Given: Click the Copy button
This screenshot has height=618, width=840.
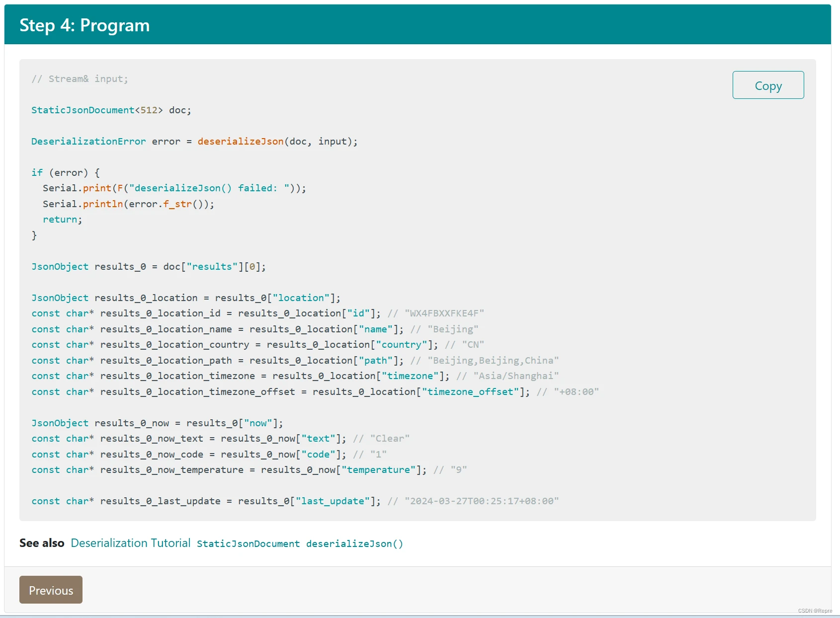Looking at the screenshot, I should click(x=768, y=85).
